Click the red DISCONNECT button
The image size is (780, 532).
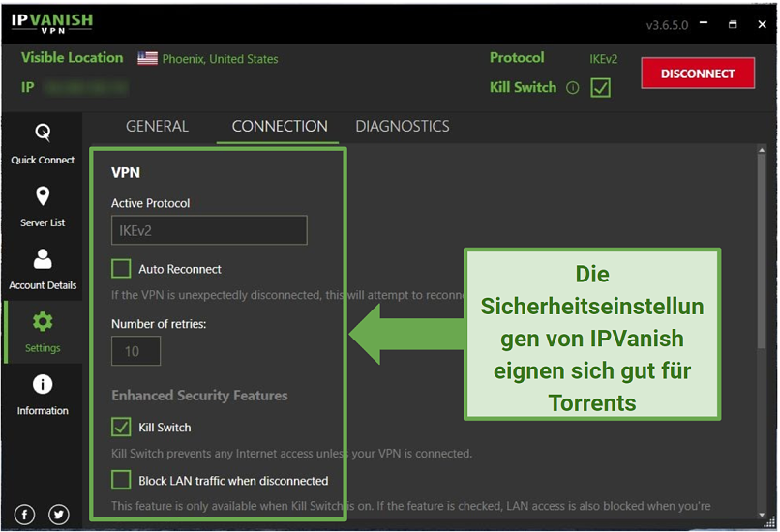pyautogui.click(x=698, y=74)
